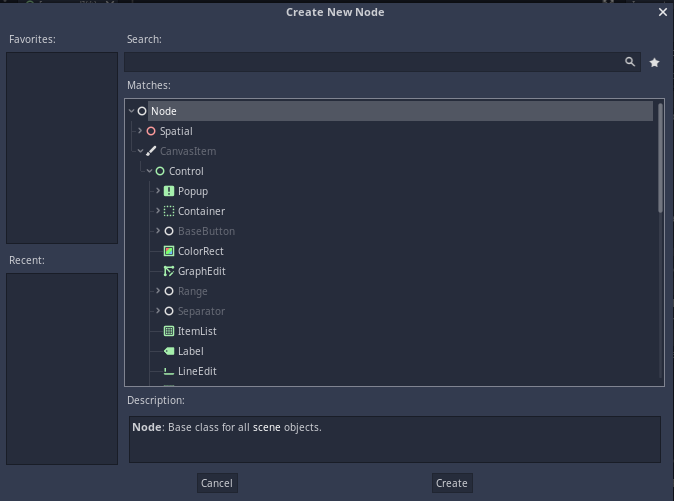This screenshot has width=674, height=501.
Task: Close the Create New Node dialog
Action: point(663,12)
